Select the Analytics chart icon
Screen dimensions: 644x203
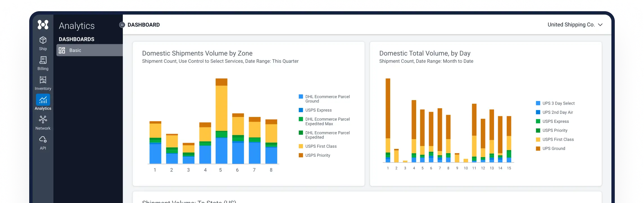tap(43, 100)
